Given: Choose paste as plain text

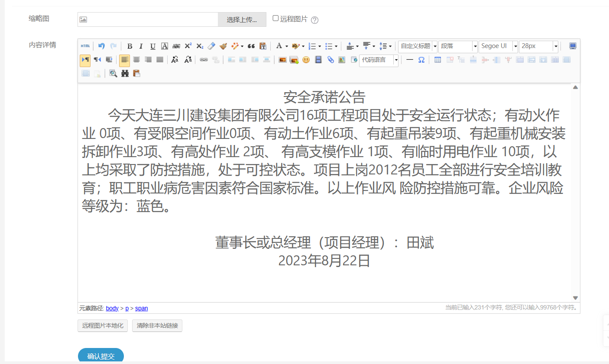Looking at the screenshot, I should 263,46.
